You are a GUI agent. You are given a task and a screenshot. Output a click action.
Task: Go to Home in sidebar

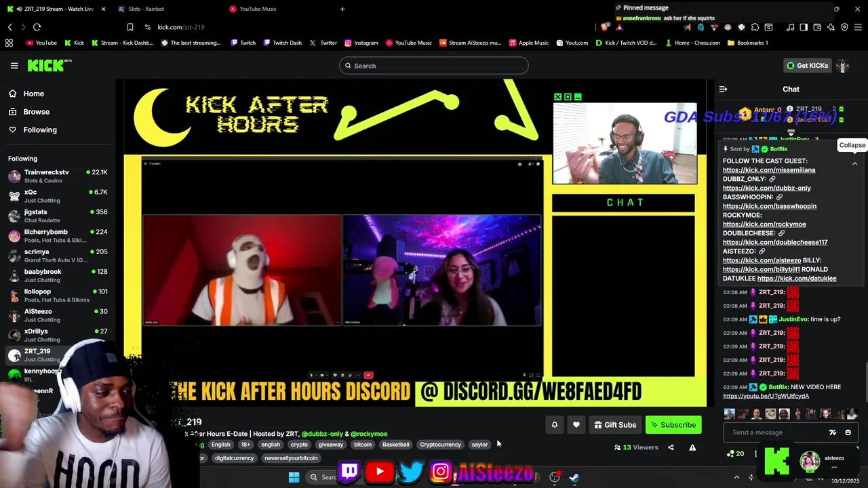click(33, 94)
